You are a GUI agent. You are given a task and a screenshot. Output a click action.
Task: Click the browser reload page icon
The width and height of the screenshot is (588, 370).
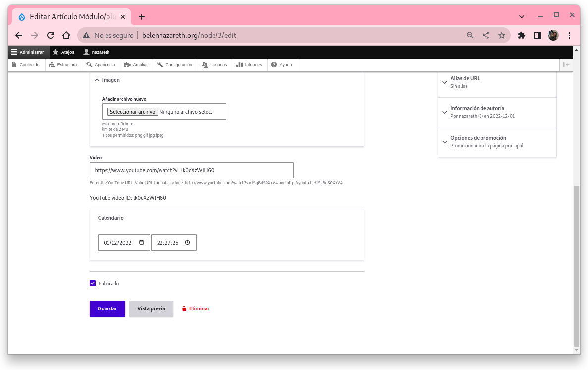click(x=50, y=35)
